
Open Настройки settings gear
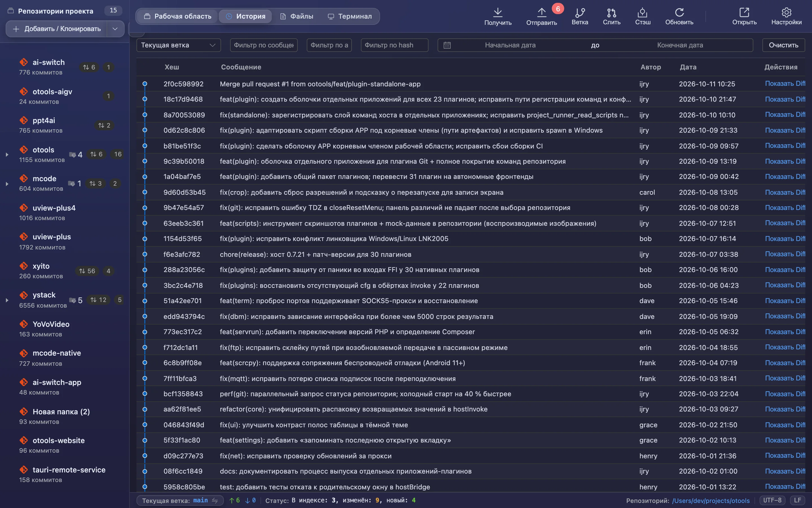(786, 12)
